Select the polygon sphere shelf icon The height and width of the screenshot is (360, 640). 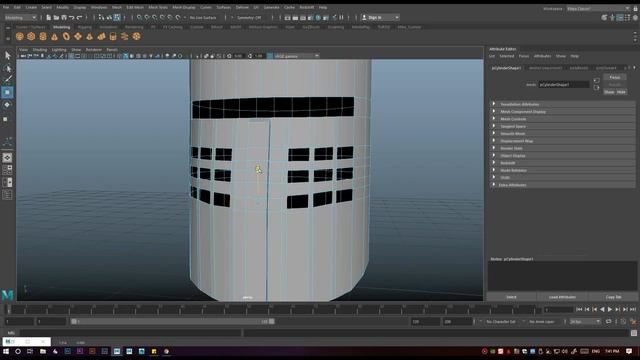20,37
